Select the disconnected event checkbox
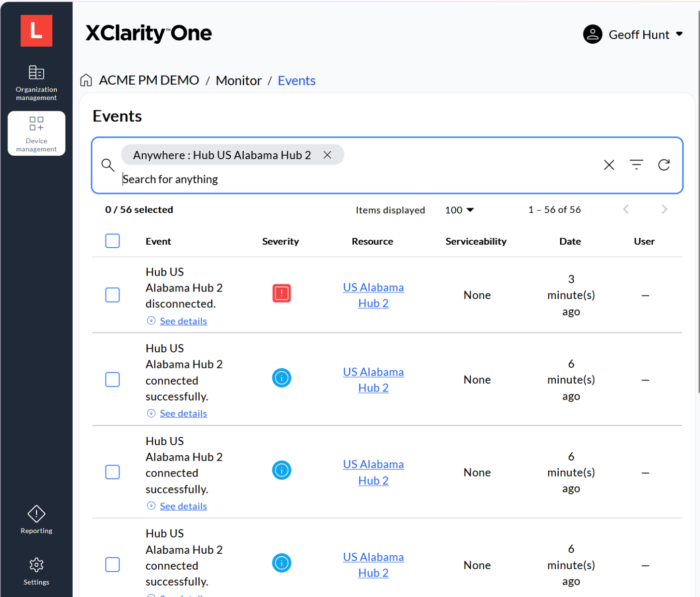 (x=112, y=295)
